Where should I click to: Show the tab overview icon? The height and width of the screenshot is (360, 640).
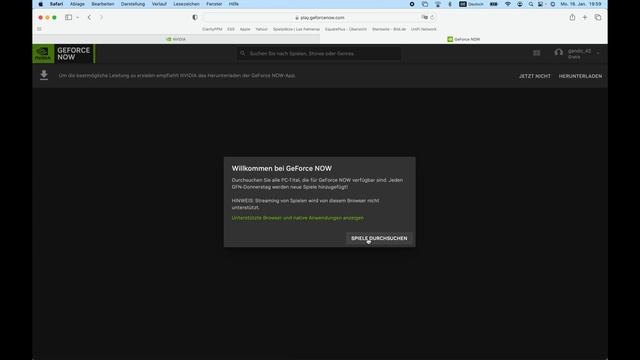598,18
